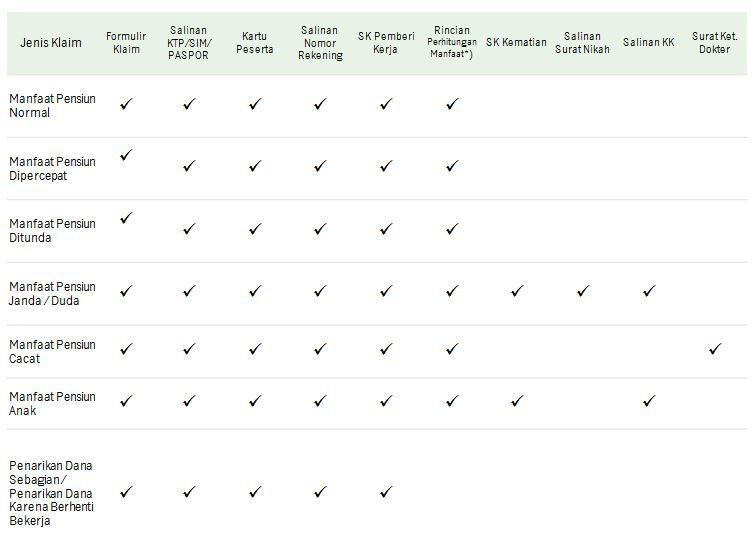The width and height of the screenshot is (756, 550).
Task: Click the Manfaat Pensiun Cacat row label
Action: tap(52, 351)
